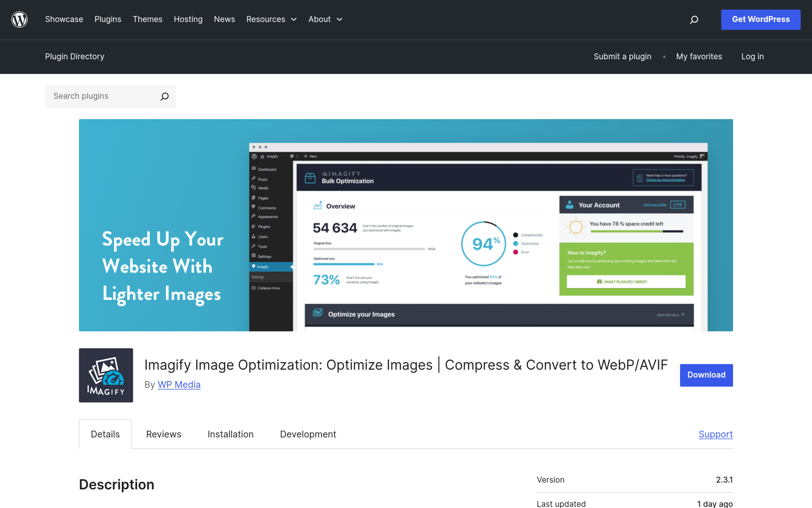Viewport: 812px width, 508px height.
Task: Switch to the Installation tab
Action: click(231, 434)
